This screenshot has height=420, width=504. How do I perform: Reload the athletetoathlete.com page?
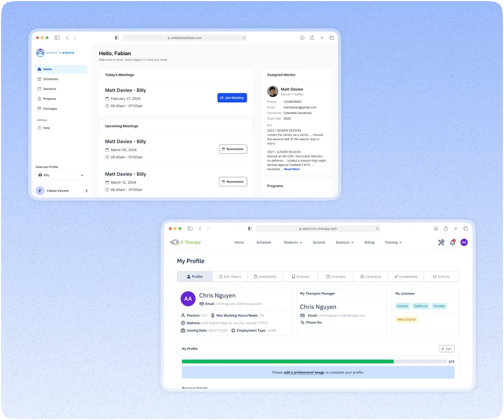point(244,38)
